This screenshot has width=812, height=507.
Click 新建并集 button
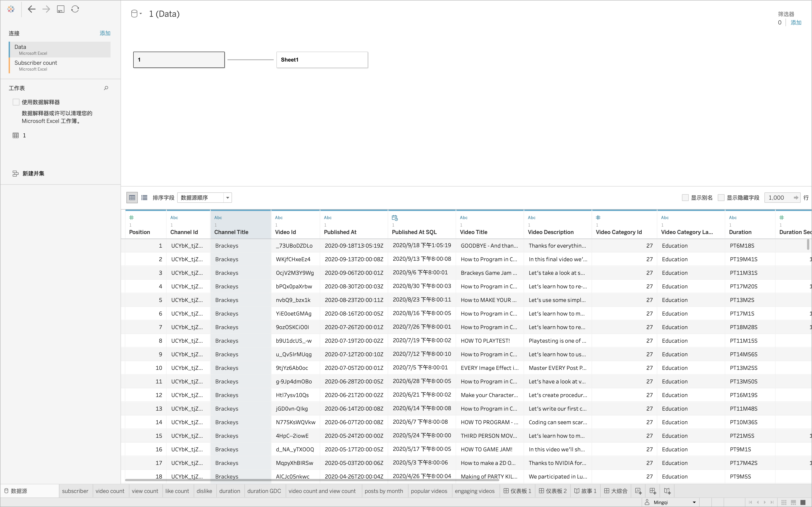[x=33, y=173]
